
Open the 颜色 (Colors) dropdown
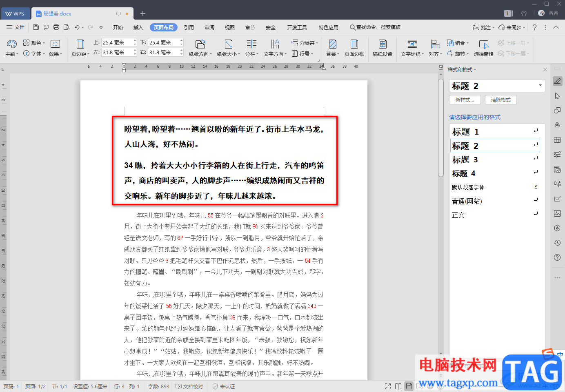tap(34, 43)
